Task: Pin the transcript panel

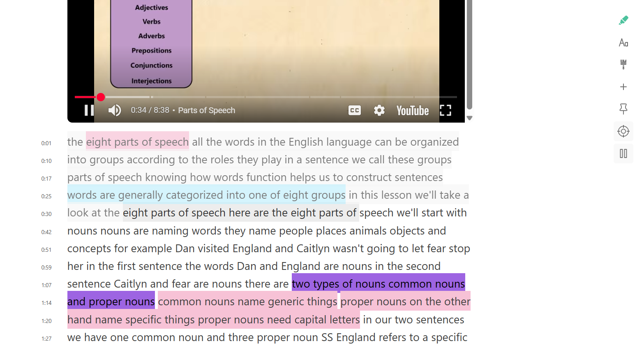Action: point(623,109)
